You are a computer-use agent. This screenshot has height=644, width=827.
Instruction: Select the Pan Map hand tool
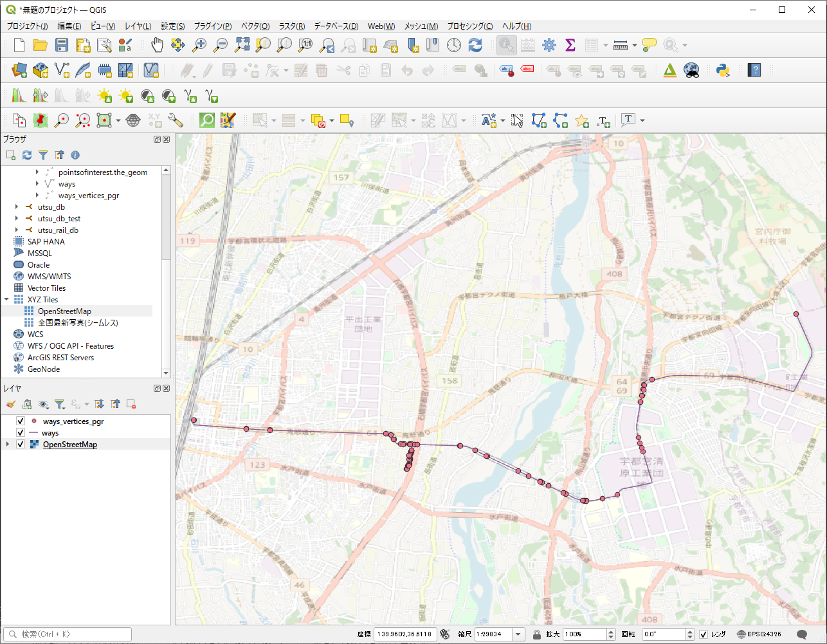157,45
